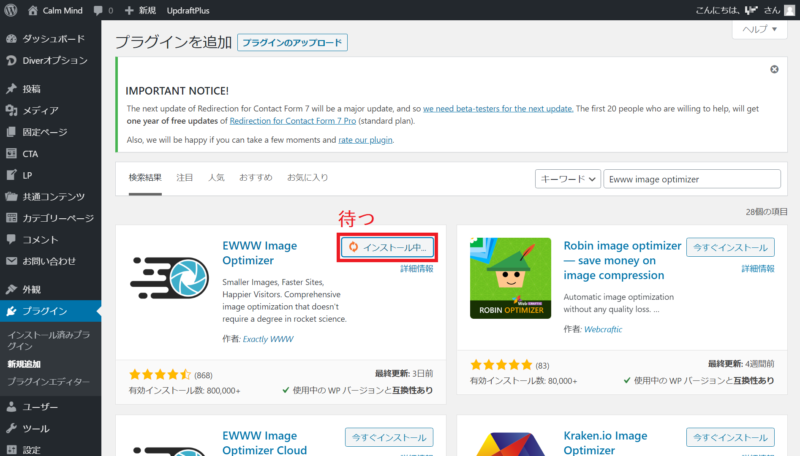Switch to the 注目 (Featured) tab
Viewport: 800px width, 456px height.
tap(185, 178)
